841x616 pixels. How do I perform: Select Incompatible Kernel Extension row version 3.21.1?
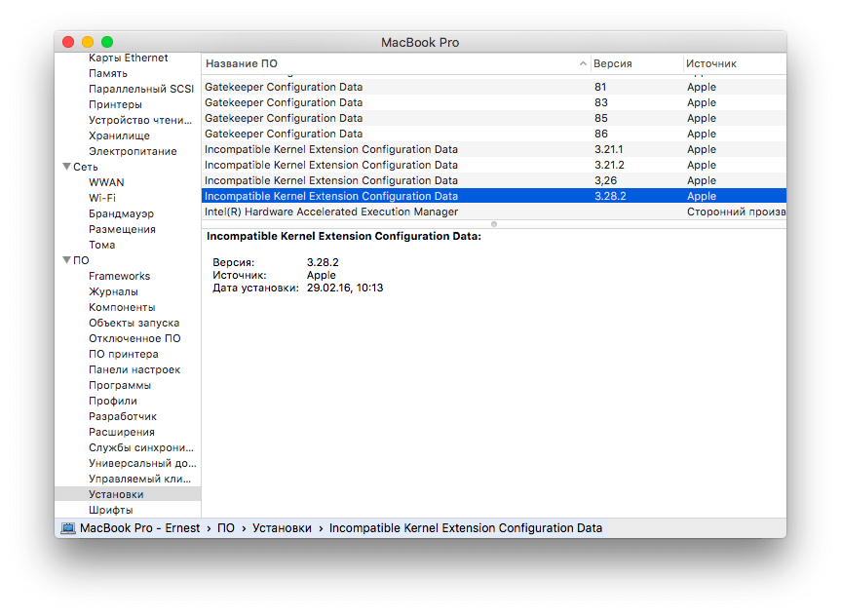(x=494, y=148)
